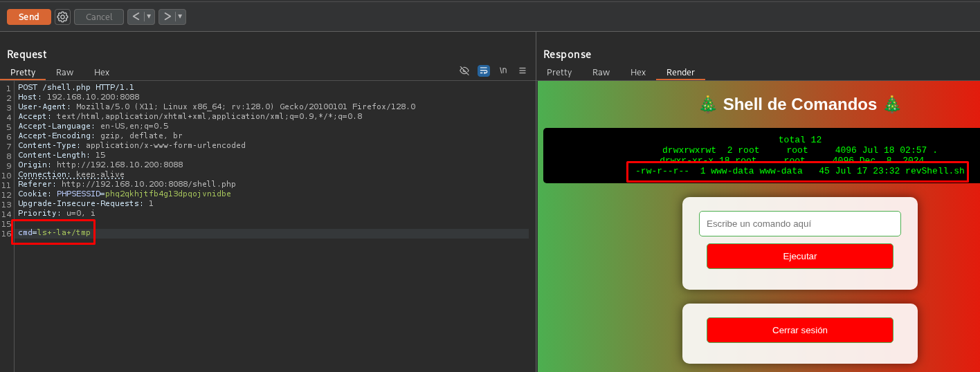This screenshot has height=372, width=980.
Task: Click the 'cmd=ls+-la+/tmp' request body
Action: coord(54,232)
